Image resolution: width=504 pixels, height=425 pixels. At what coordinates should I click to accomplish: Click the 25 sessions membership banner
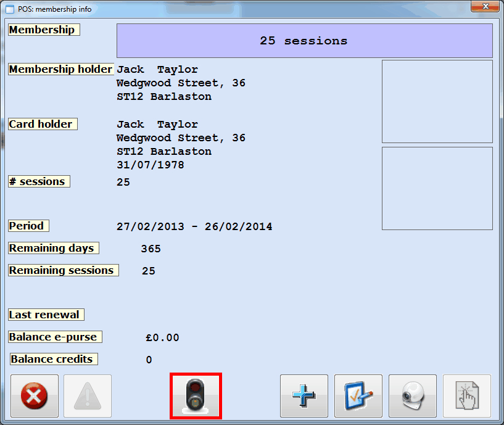pyautogui.click(x=304, y=41)
